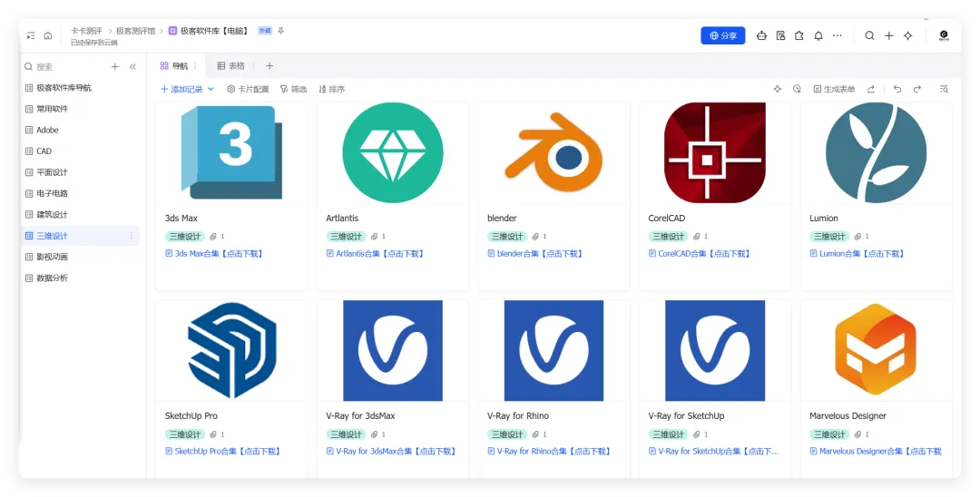Open the 排序 sort option
980x497 pixels.
tap(332, 89)
